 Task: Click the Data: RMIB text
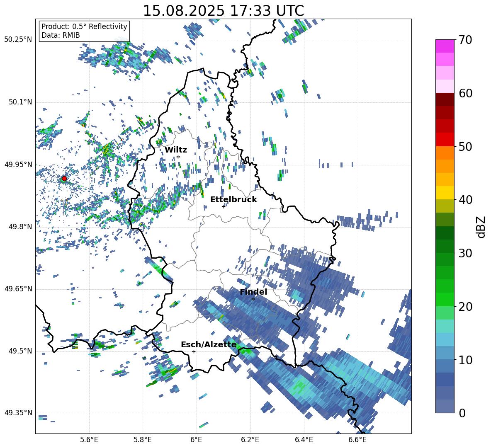pyautogui.click(x=61, y=35)
